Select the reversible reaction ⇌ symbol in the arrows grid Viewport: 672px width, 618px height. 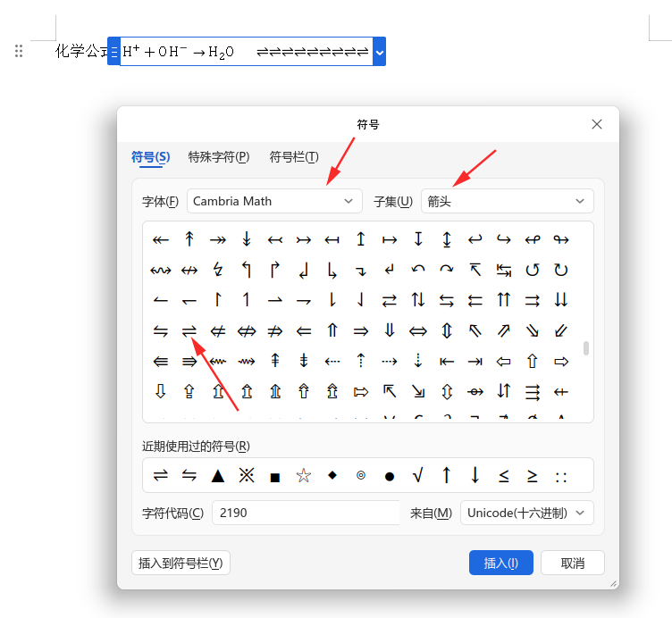(x=189, y=330)
